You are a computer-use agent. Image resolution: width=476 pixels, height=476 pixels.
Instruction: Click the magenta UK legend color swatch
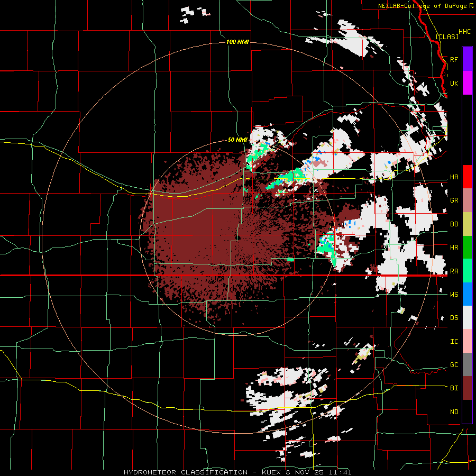click(x=467, y=83)
